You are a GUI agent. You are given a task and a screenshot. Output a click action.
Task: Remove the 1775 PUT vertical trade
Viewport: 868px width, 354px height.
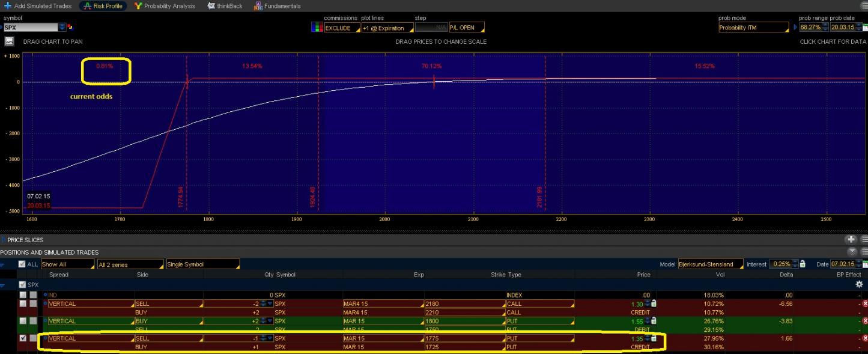point(865,338)
